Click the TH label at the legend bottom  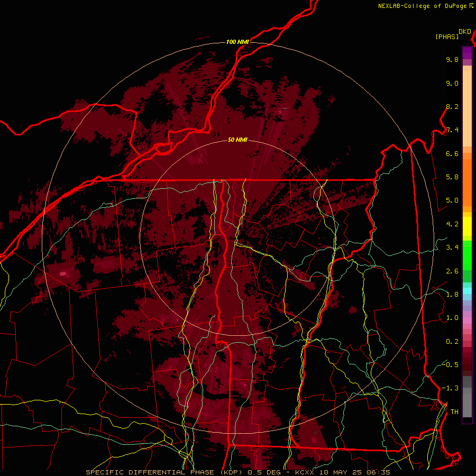click(454, 412)
